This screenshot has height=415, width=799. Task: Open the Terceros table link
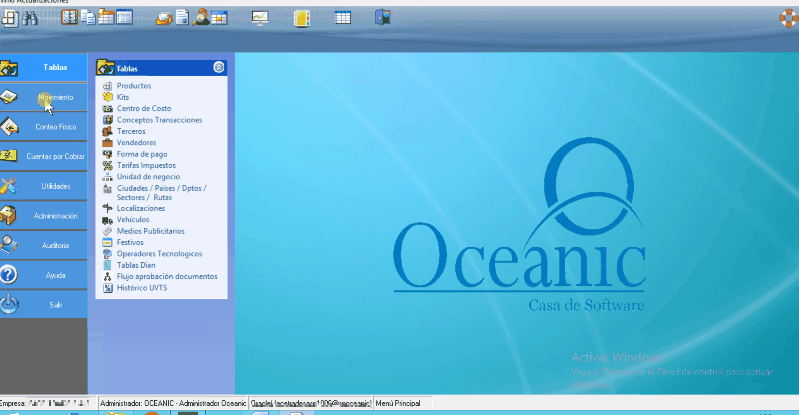131,131
